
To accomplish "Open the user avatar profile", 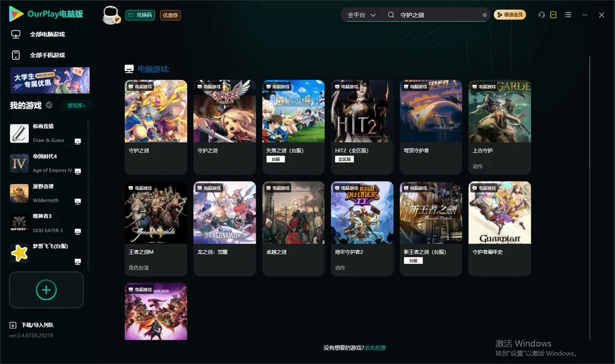I will tap(111, 15).
